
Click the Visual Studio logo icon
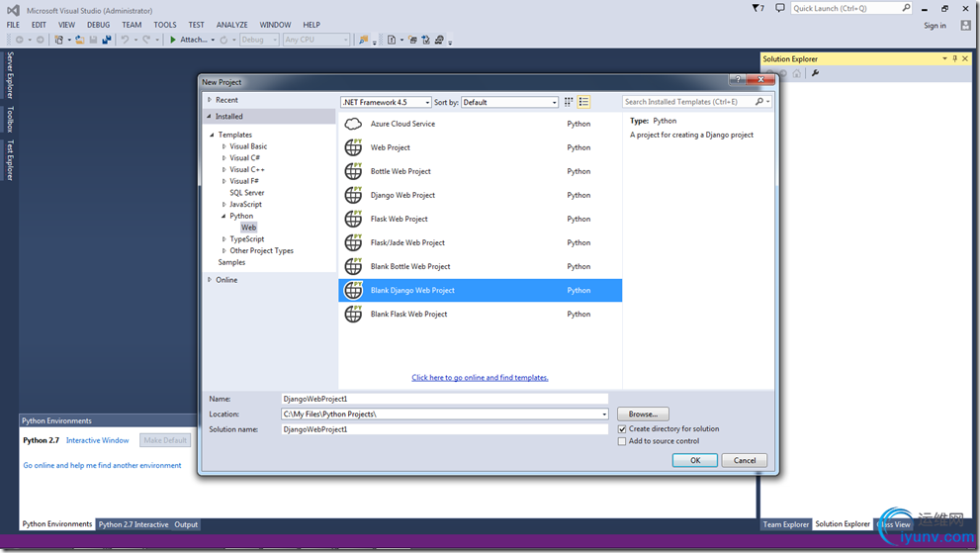(x=13, y=10)
